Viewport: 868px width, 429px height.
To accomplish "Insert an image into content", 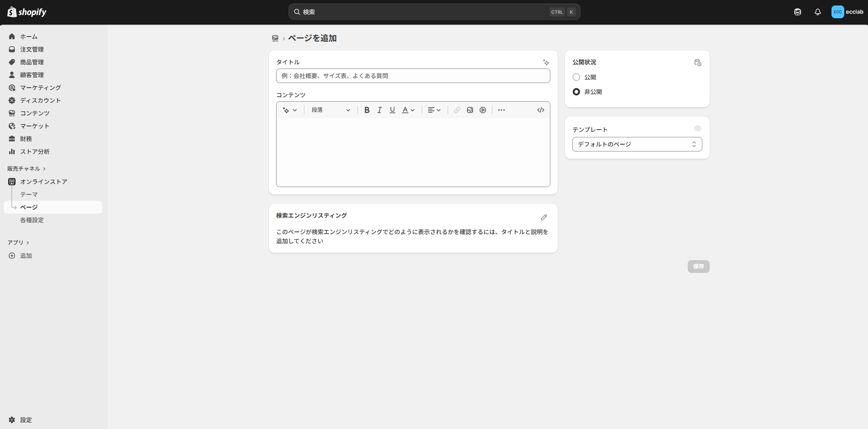I will click(x=470, y=110).
